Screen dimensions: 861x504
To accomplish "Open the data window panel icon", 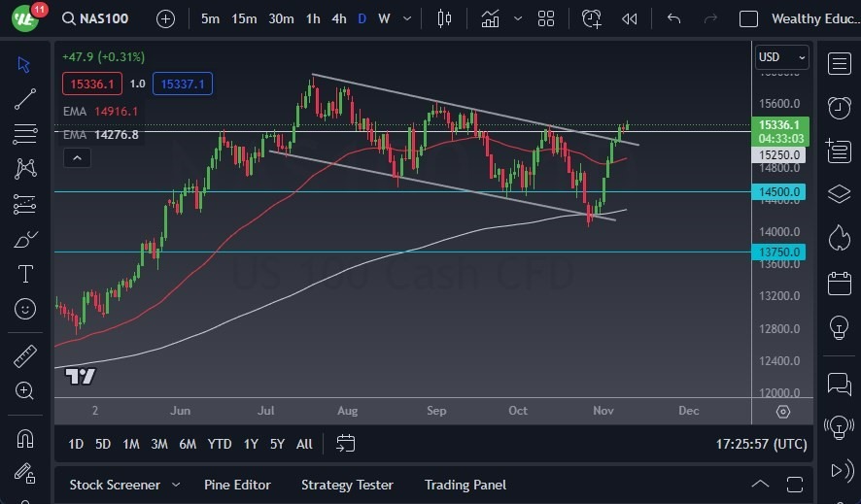I will click(x=839, y=151).
